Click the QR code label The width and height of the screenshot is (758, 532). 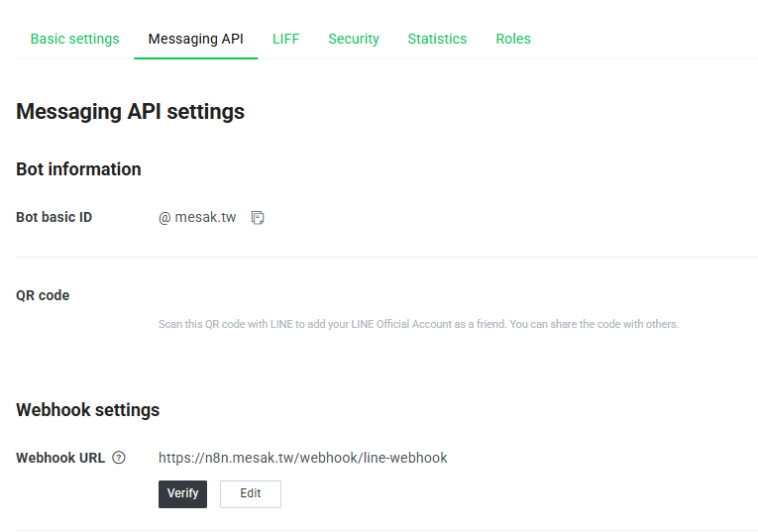[x=43, y=295]
